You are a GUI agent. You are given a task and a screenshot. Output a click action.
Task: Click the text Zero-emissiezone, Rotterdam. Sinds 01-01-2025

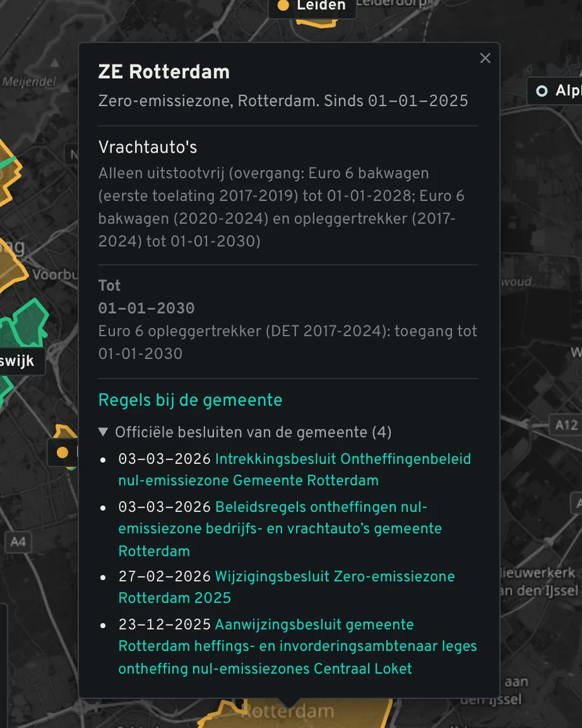click(283, 101)
